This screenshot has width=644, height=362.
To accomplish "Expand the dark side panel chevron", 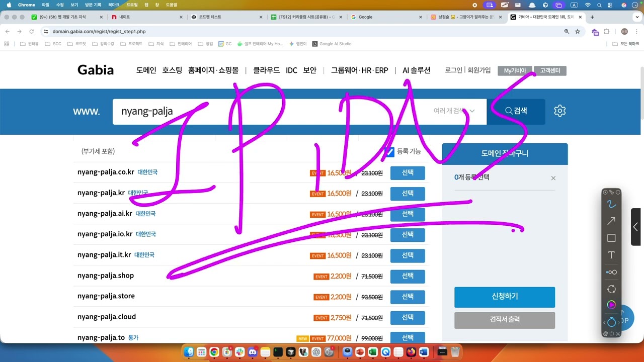I will coord(636,227).
